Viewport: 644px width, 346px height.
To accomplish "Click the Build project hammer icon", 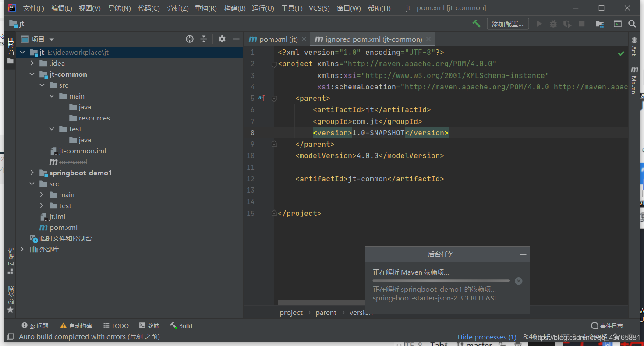I will (x=476, y=24).
